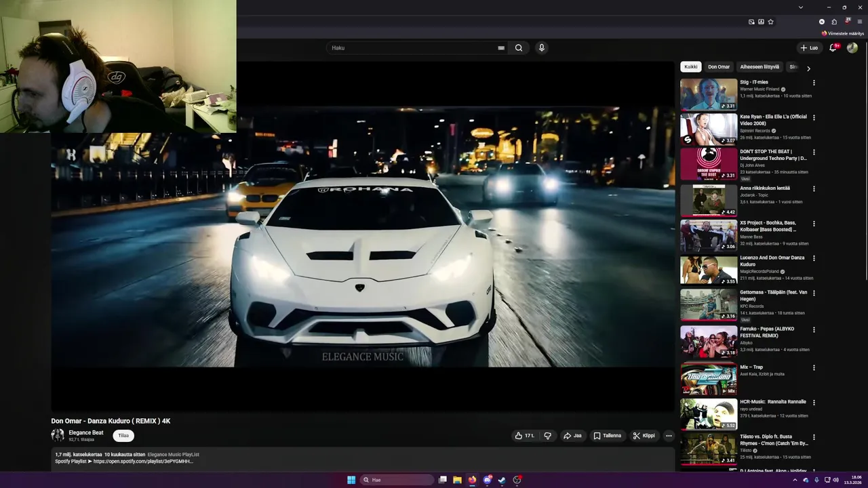Viewport: 868px width, 488px height.
Task: Open Elegance Beat channel name
Action: point(86,432)
